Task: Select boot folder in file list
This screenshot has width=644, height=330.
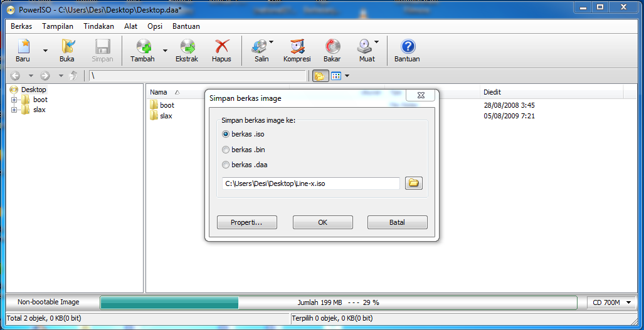Action: 167,105
